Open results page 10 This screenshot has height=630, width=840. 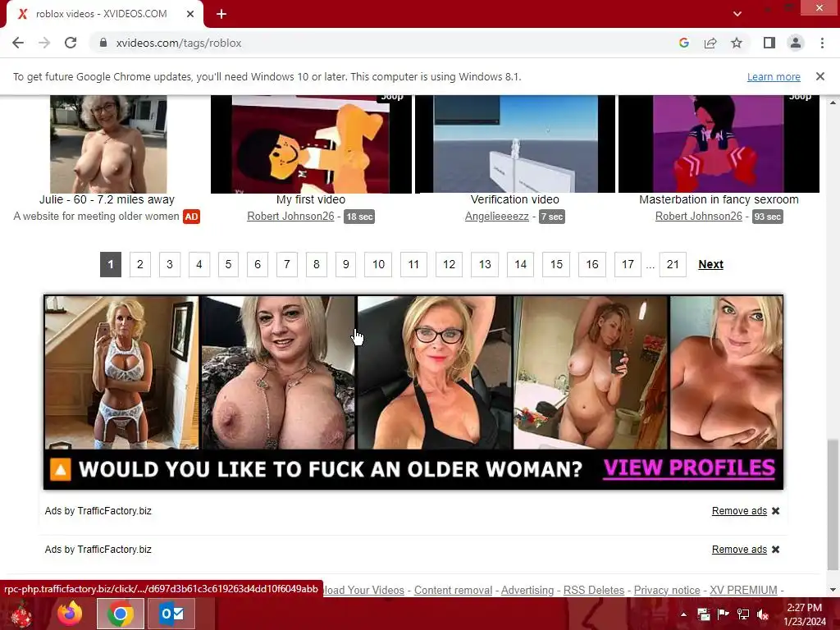[x=378, y=264]
